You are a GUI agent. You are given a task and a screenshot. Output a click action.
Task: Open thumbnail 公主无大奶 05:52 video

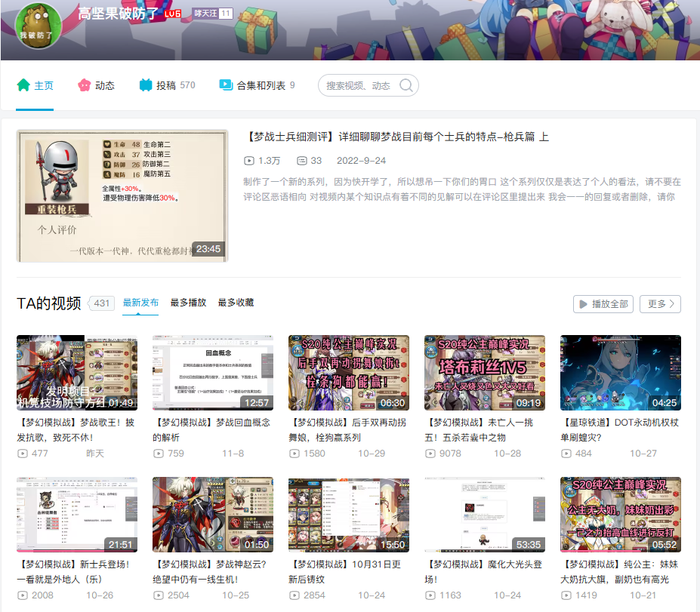coord(621,515)
